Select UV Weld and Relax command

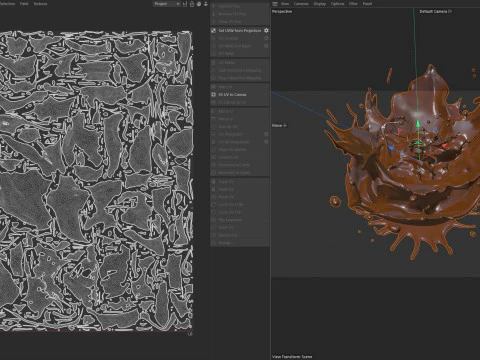240,46
